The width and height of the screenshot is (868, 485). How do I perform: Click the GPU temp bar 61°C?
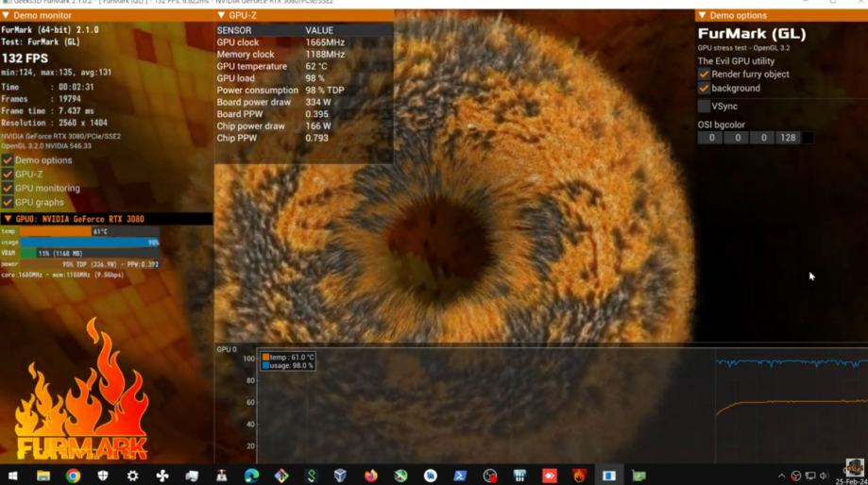tap(89, 232)
